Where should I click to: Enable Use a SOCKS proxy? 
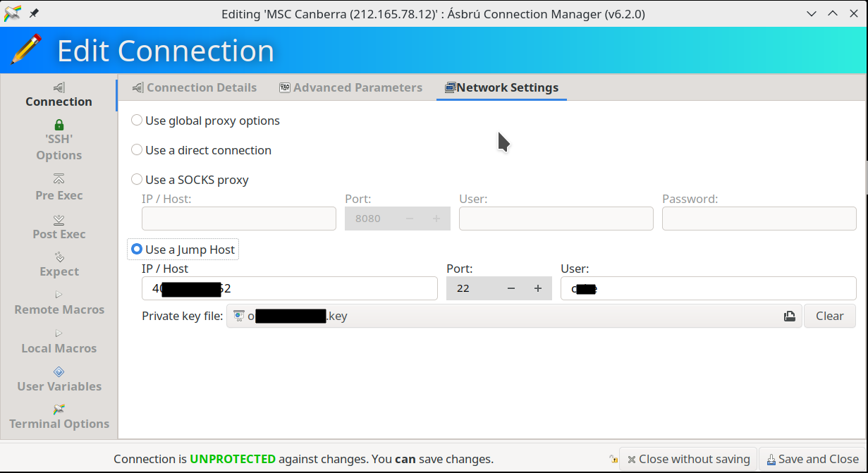point(136,179)
